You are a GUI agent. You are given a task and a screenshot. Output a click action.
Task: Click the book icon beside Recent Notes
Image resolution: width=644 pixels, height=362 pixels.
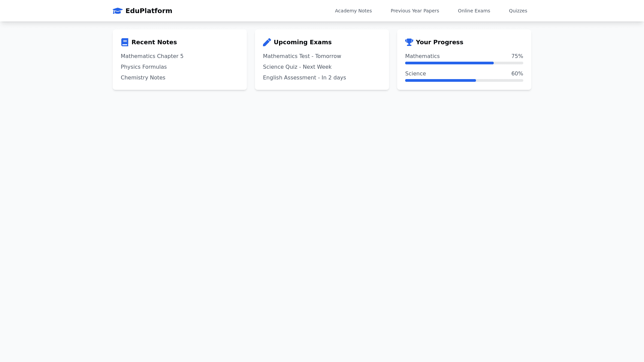click(125, 42)
